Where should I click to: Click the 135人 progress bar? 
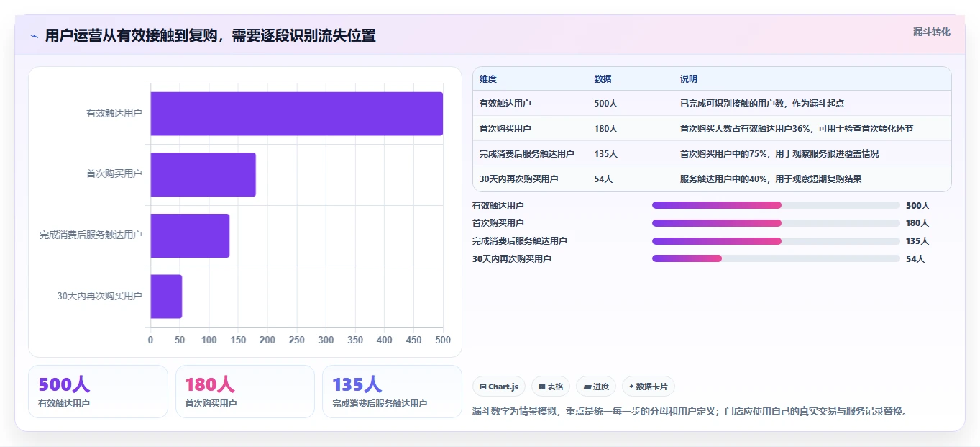[x=776, y=241]
